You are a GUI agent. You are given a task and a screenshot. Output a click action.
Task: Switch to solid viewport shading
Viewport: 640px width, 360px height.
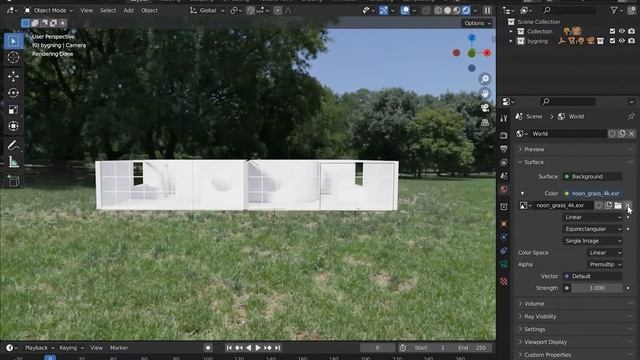coord(447,11)
